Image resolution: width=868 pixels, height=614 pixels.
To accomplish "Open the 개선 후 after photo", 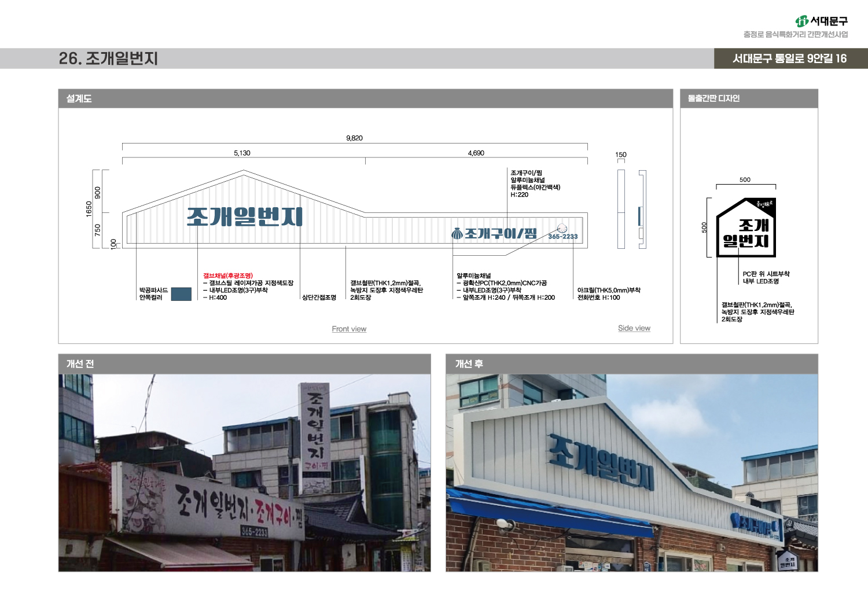I will (x=632, y=473).
